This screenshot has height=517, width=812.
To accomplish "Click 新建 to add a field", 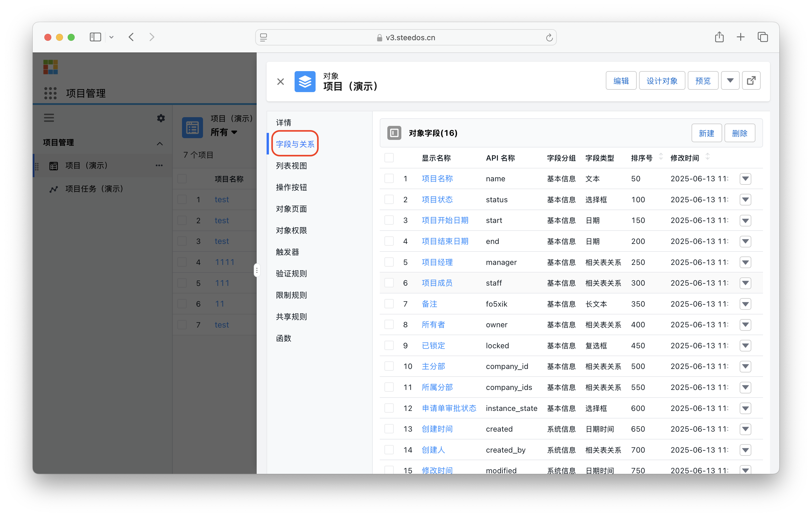I will 706,133.
